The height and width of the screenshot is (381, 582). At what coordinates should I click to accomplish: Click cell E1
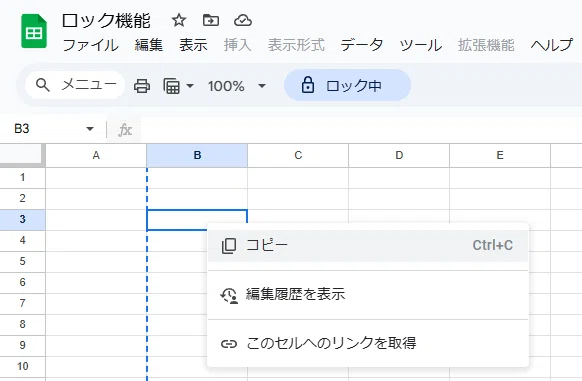click(500, 178)
